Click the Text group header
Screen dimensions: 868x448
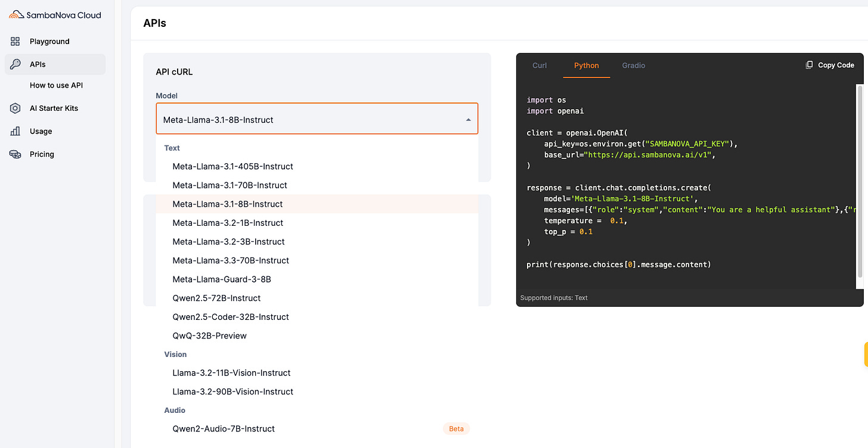(x=172, y=148)
